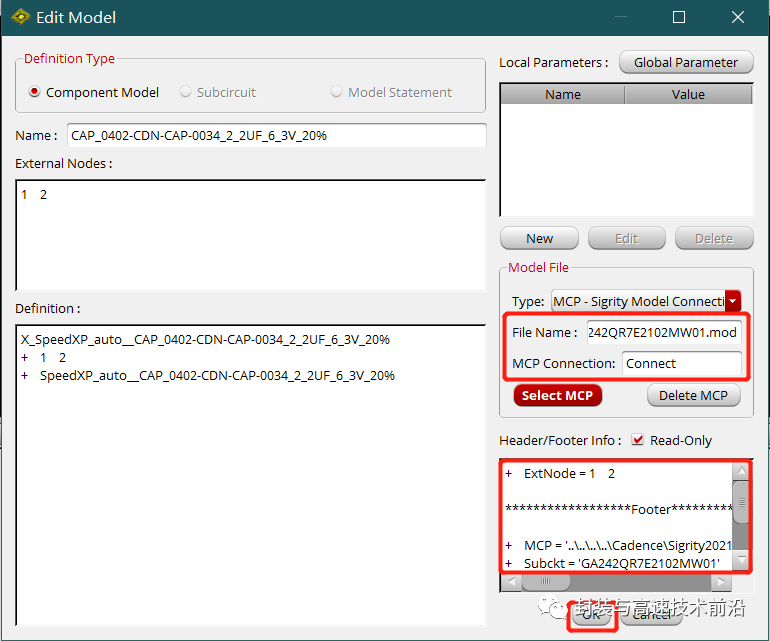Maximize the Edit Model window
770x641 pixels.
(679, 17)
